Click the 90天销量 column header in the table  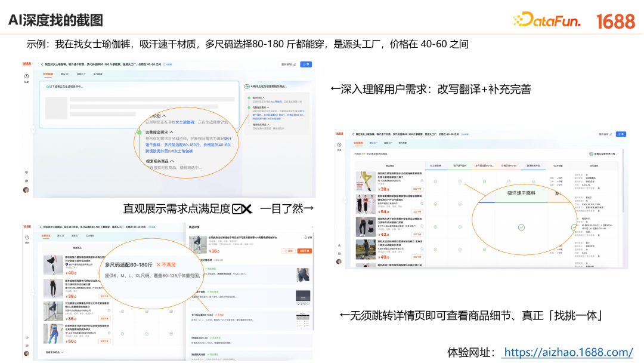click(558, 165)
